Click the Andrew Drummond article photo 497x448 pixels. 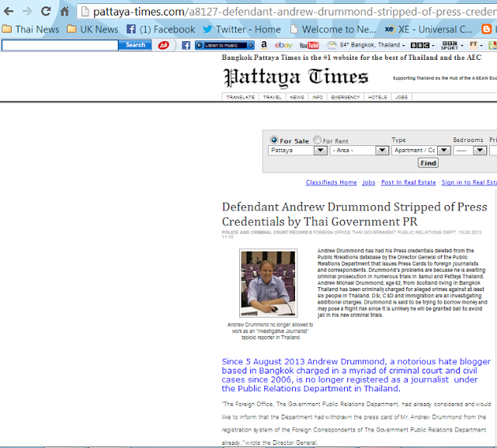[268, 283]
